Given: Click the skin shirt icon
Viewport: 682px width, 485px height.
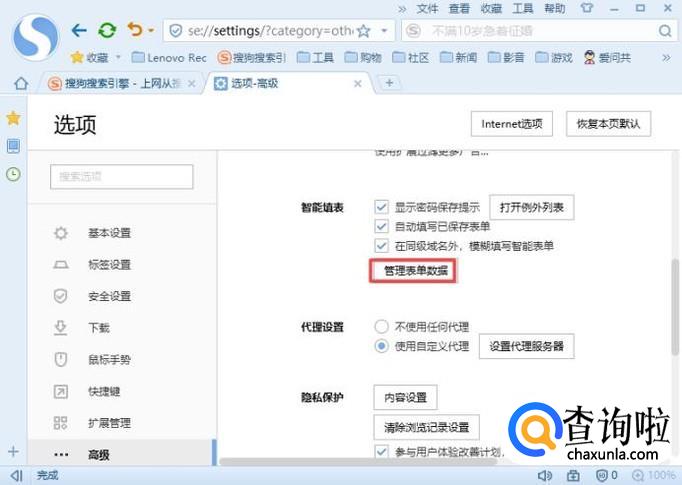Looking at the screenshot, I should 587,8.
